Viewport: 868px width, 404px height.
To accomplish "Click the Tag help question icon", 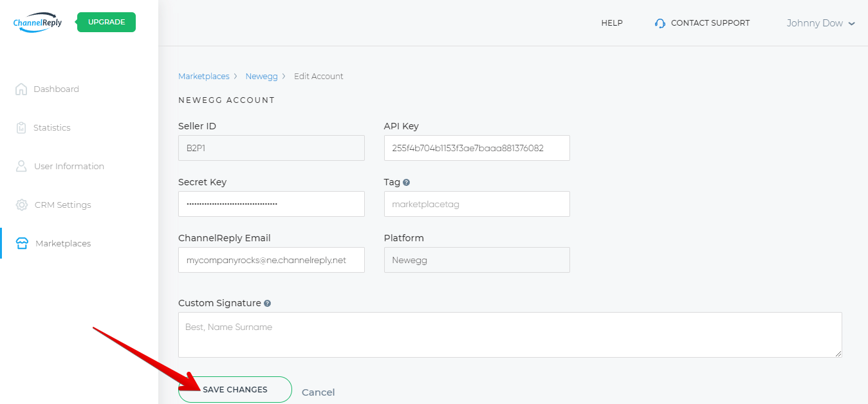I will 407,183.
